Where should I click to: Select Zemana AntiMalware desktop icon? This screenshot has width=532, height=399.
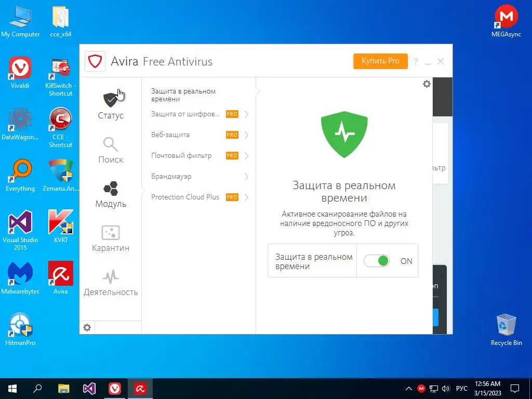tap(60, 176)
